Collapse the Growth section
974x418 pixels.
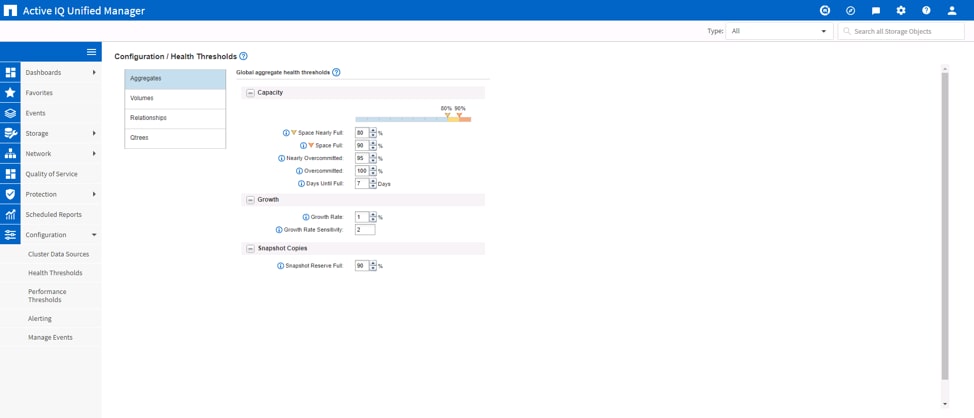coord(250,200)
